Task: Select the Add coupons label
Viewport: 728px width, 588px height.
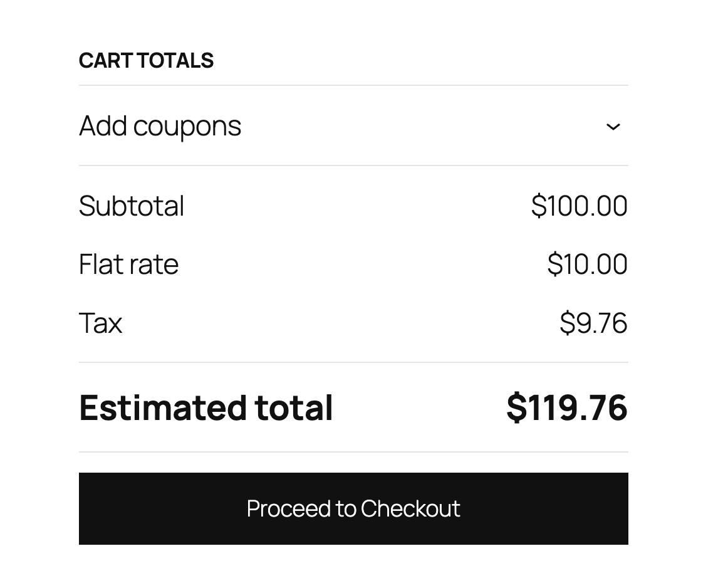Action: pos(160,125)
